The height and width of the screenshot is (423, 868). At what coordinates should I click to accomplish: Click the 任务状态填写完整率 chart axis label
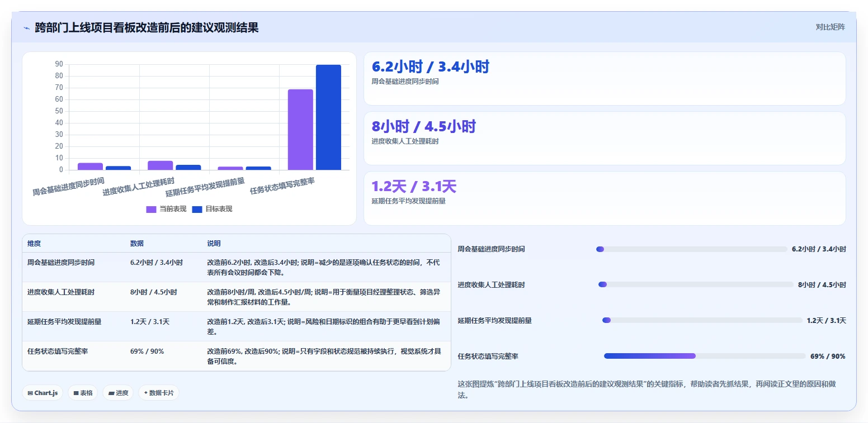coord(282,185)
